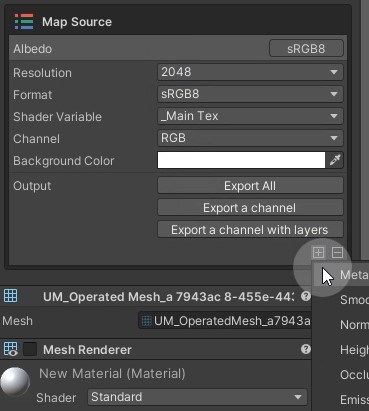Click the Output label
Viewport: 369px width, 411px height.
[32, 186]
